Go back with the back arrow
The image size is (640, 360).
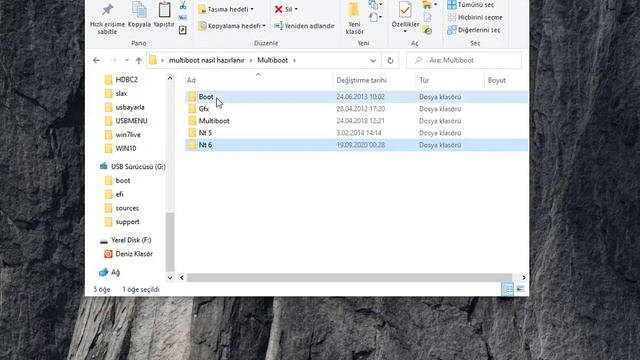click(96, 60)
